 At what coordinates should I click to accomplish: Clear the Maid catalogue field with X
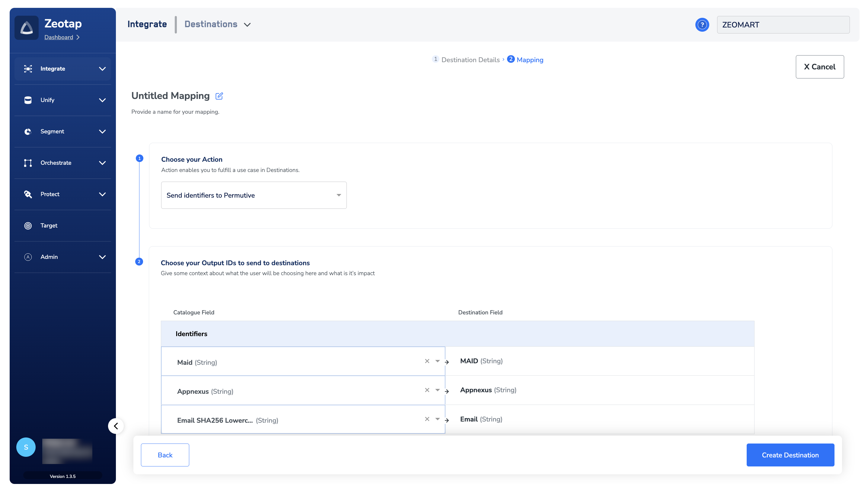pyautogui.click(x=427, y=361)
